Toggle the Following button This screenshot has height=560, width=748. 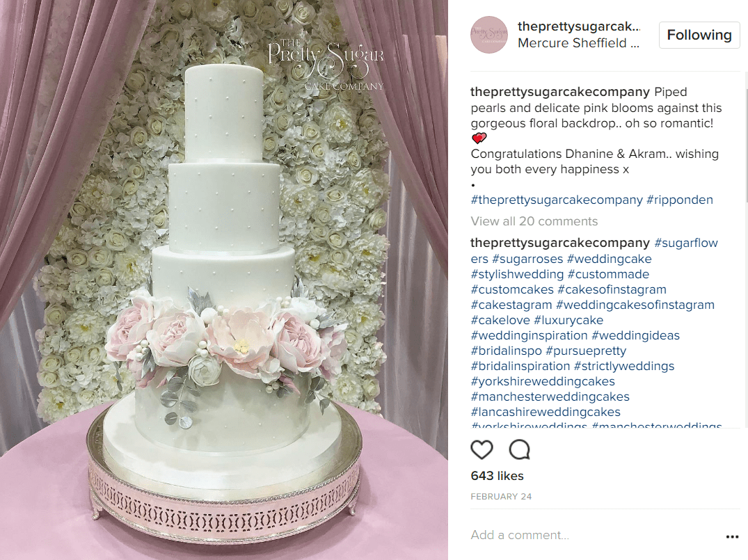pos(699,35)
